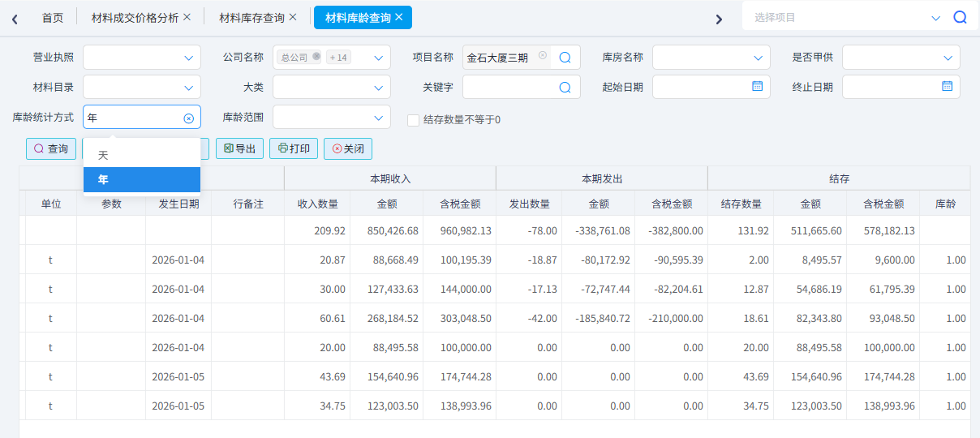Select 天 option in dropdown list

click(103, 155)
